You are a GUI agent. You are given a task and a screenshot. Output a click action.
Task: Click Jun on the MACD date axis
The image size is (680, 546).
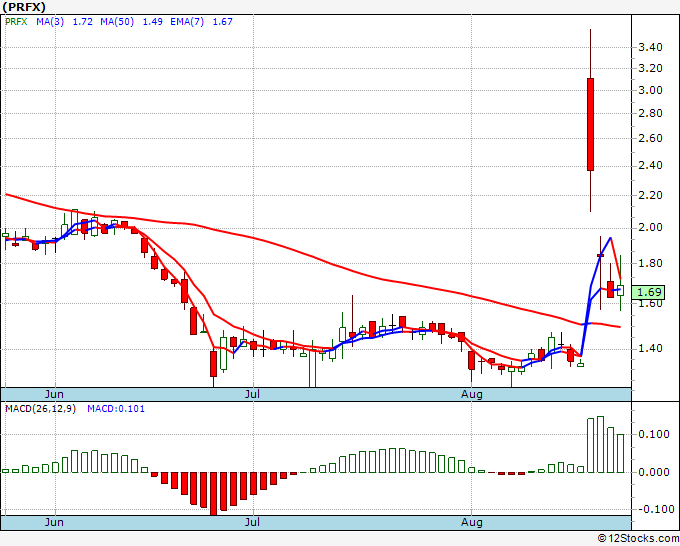click(x=54, y=522)
